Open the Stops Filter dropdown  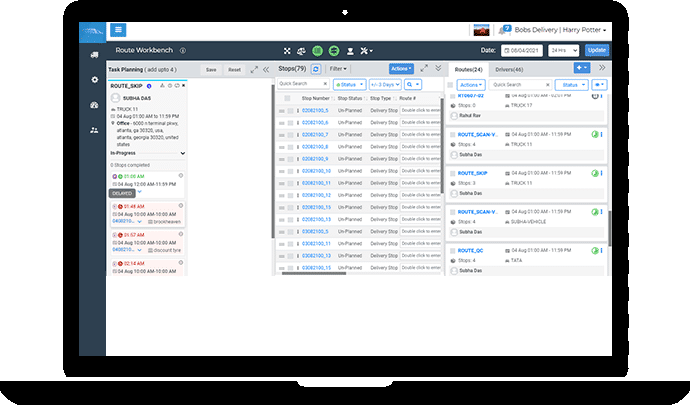(338, 69)
